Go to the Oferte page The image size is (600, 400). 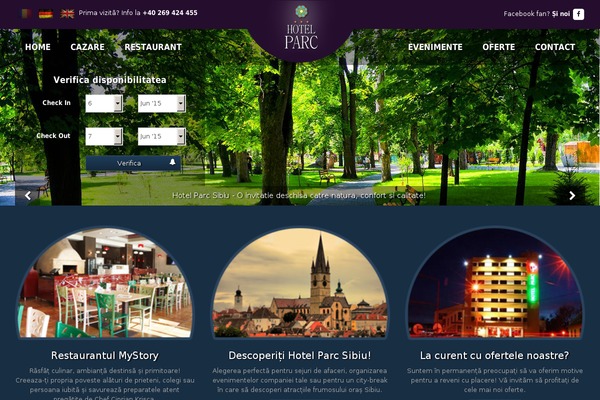499,47
